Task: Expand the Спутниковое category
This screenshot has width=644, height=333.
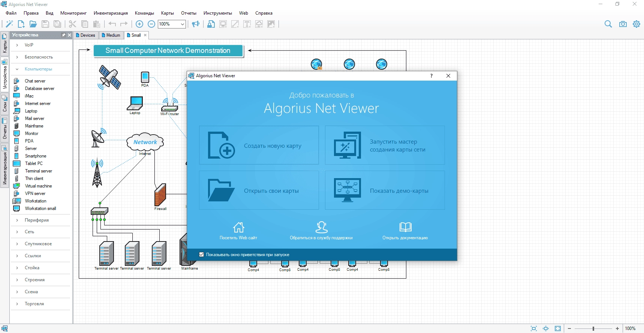Action: (17, 244)
